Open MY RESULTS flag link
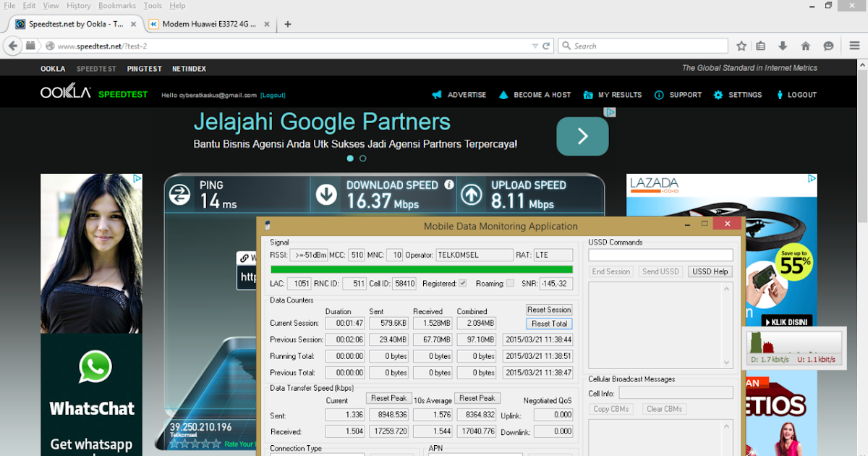 tap(612, 95)
